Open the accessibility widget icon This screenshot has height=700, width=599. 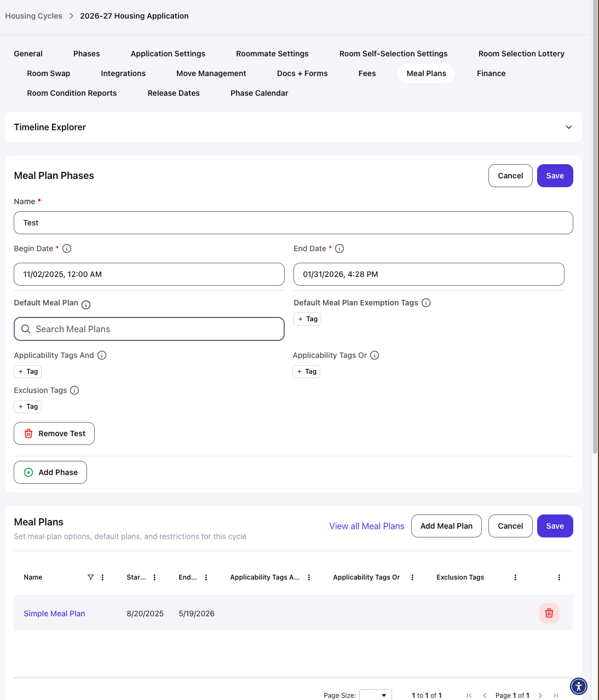point(579,686)
